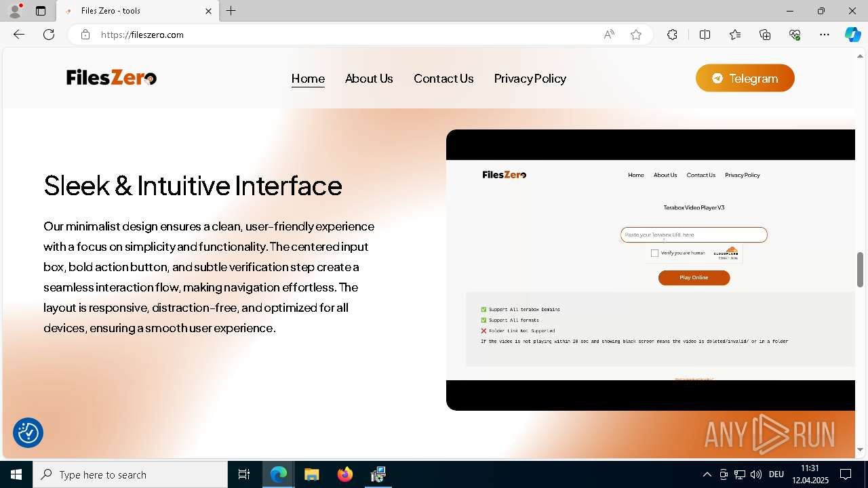Open network status tray icon

740,474
